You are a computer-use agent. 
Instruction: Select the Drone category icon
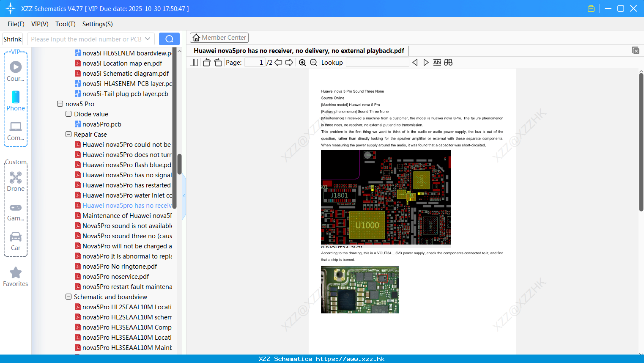(x=16, y=177)
